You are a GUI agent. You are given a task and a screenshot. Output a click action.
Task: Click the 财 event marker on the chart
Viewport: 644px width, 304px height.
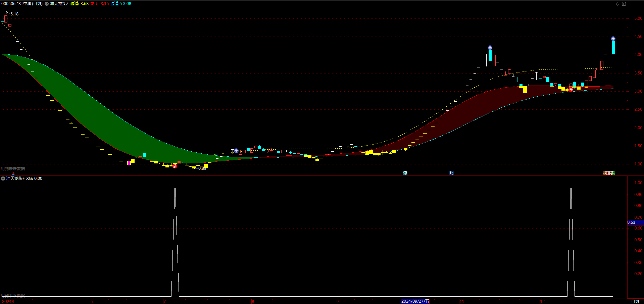(x=451, y=173)
